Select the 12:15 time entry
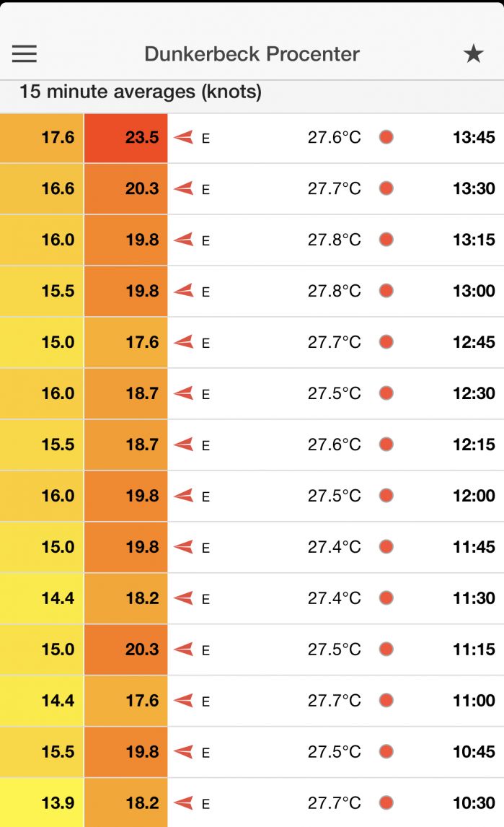This screenshot has width=504, height=827. click(x=474, y=445)
